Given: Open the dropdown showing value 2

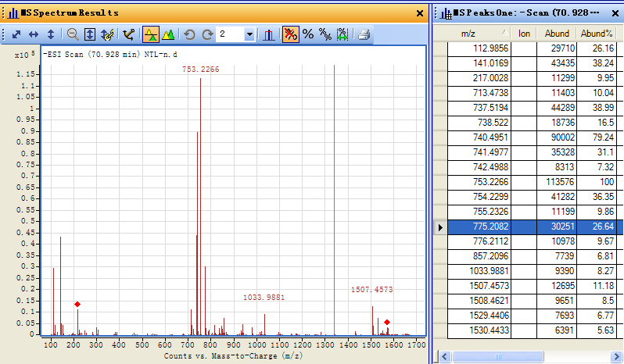Looking at the screenshot, I should pos(249,34).
